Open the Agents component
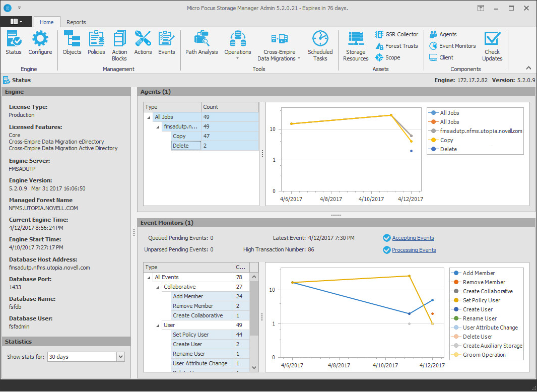Screen dimensions: 537x392 (x=443, y=34)
